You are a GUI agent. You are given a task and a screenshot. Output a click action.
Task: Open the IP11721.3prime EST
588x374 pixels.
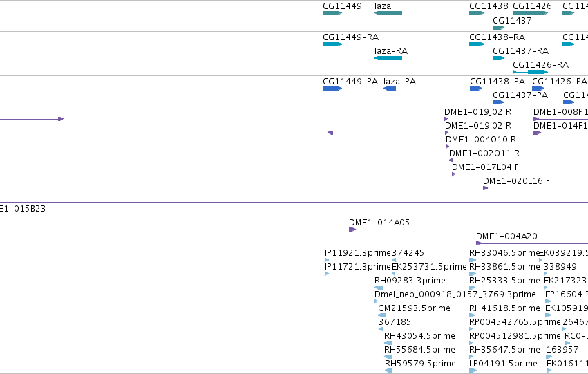(x=327, y=274)
